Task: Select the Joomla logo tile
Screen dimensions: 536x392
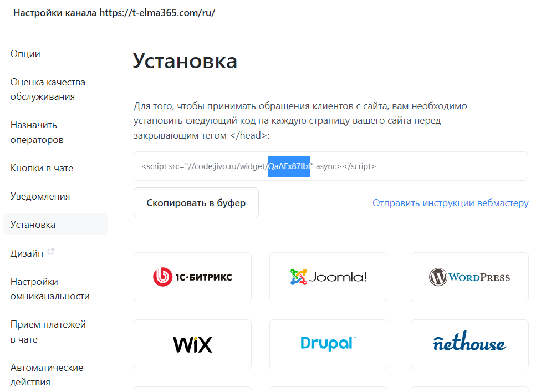Action: point(328,277)
